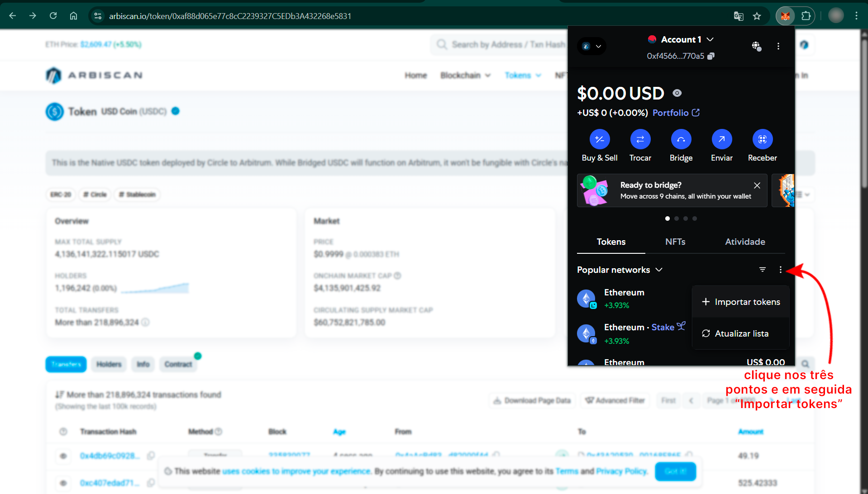
Task: Click the Age column header
Action: pyautogui.click(x=339, y=432)
